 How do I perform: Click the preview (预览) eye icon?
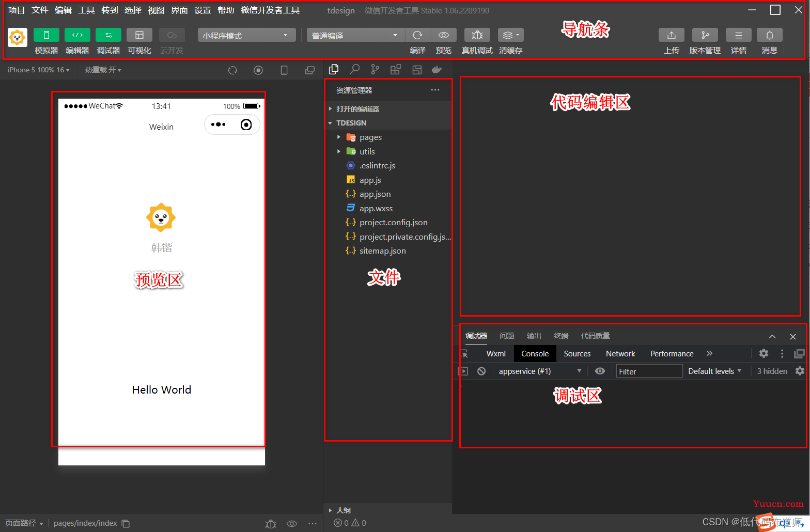[x=444, y=35]
